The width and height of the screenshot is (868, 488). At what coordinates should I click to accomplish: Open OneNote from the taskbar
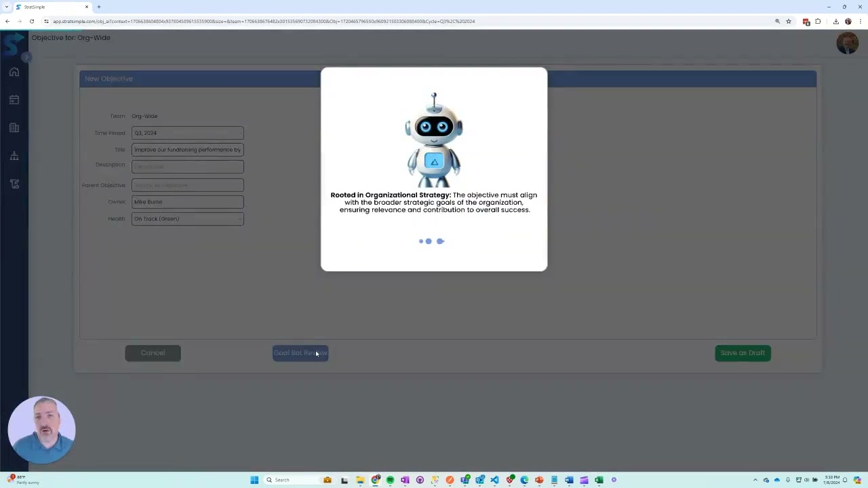(x=405, y=480)
